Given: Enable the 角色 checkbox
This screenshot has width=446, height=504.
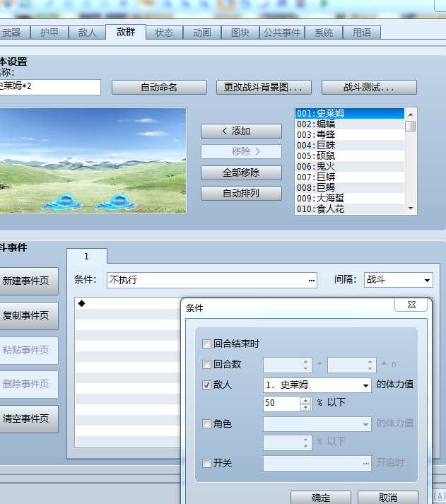Looking at the screenshot, I should pyautogui.click(x=206, y=423).
